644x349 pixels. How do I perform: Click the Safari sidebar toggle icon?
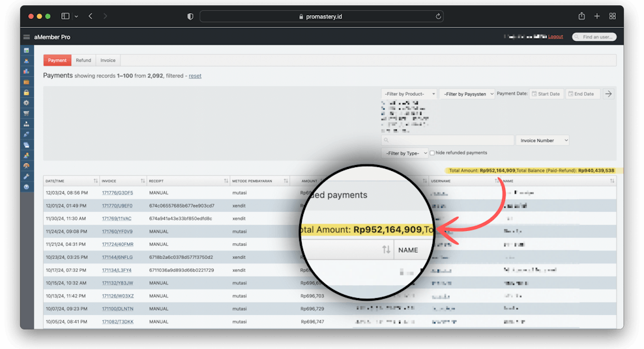pos(65,16)
